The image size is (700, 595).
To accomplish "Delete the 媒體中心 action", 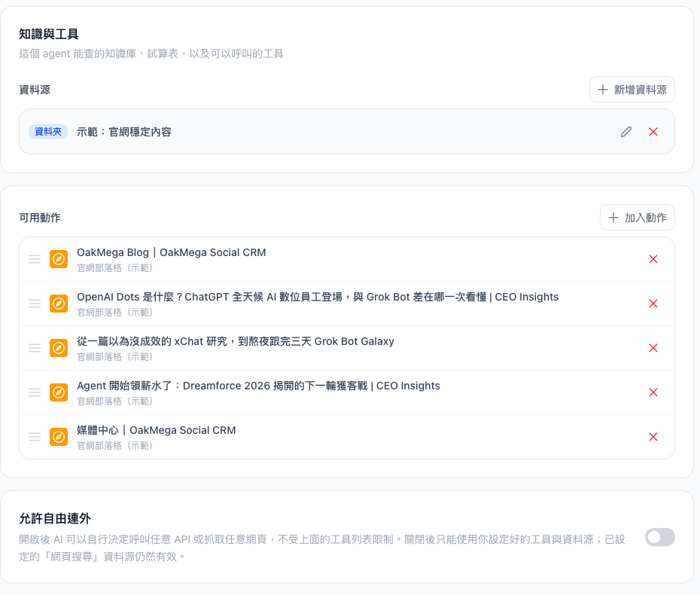I will coord(653,437).
